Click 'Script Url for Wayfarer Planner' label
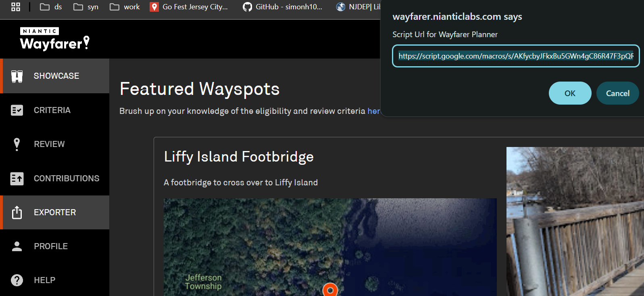The height and width of the screenshot is (296, 644). [445, 35]
